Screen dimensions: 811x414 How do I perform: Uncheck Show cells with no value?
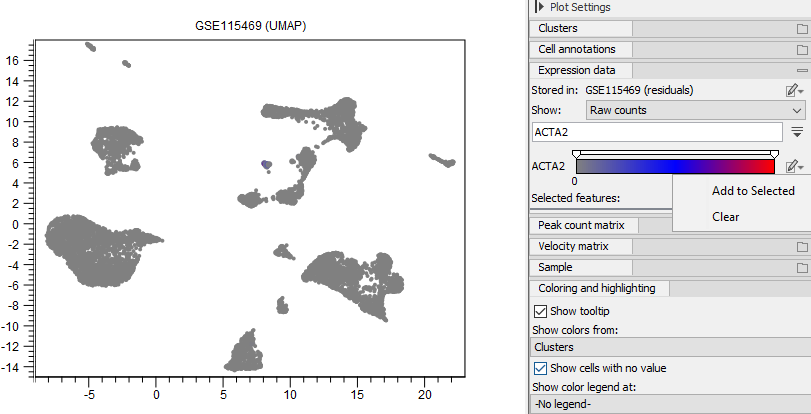540,368
